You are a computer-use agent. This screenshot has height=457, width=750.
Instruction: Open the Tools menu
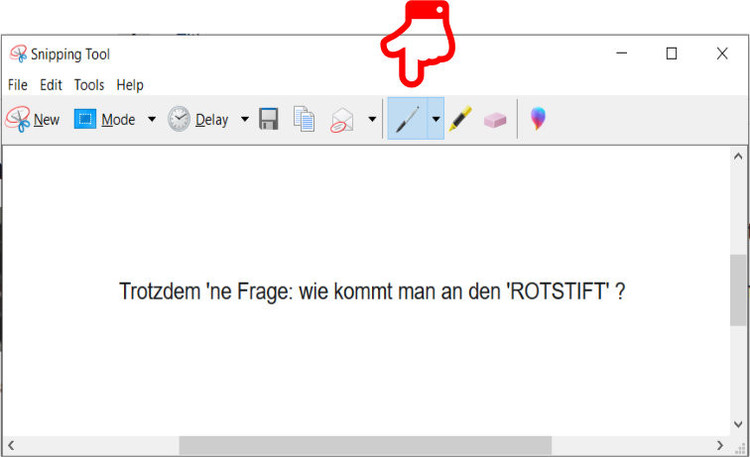pos(89,85)
